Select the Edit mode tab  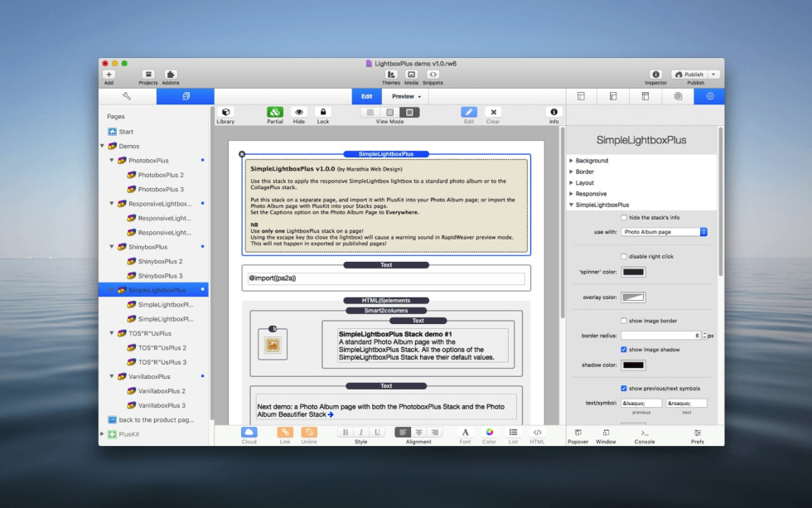366,96
